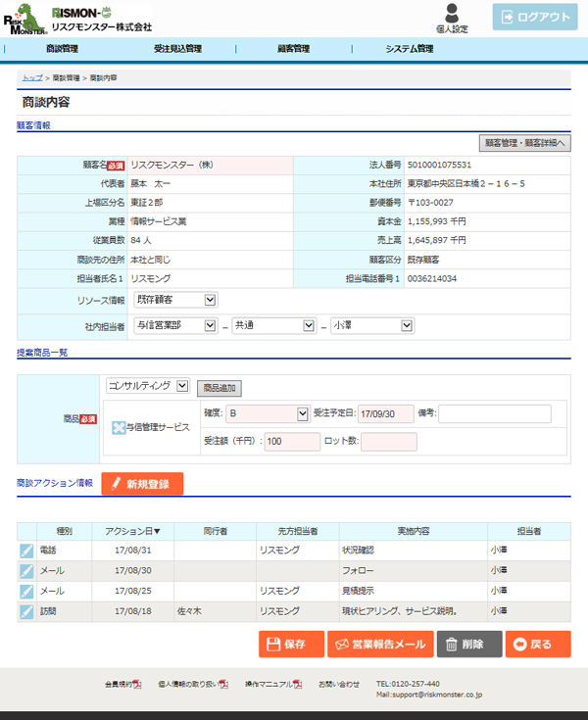588x720 pixels.
Task: Click edit pencil icon for 17/08/25 メール row
Action: (26, 591)
